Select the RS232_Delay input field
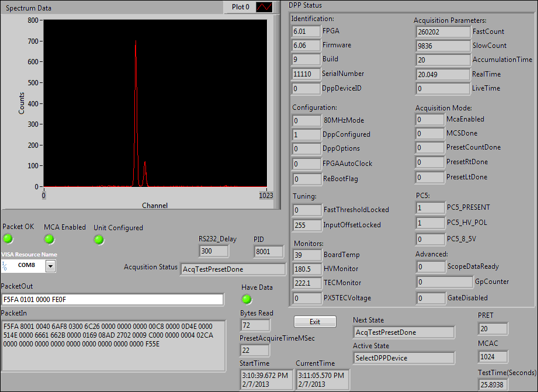538x392 pixels. (x=214, y=251)
